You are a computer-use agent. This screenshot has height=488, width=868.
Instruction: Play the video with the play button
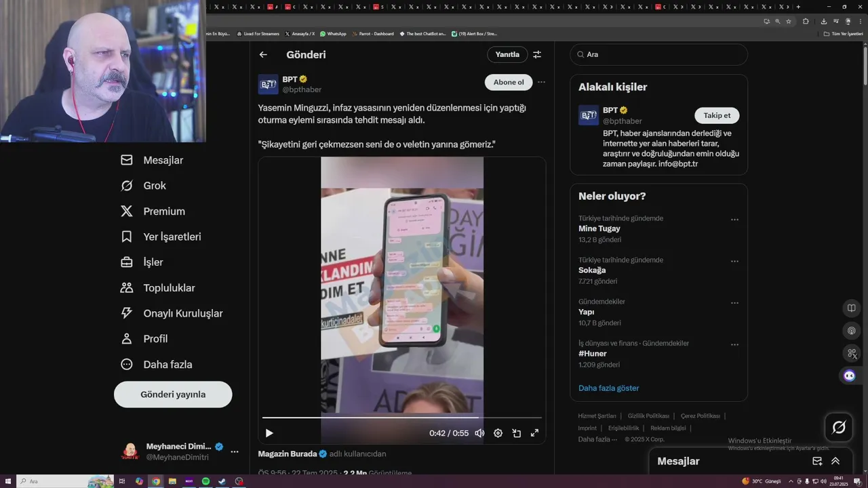coord(269,433)
